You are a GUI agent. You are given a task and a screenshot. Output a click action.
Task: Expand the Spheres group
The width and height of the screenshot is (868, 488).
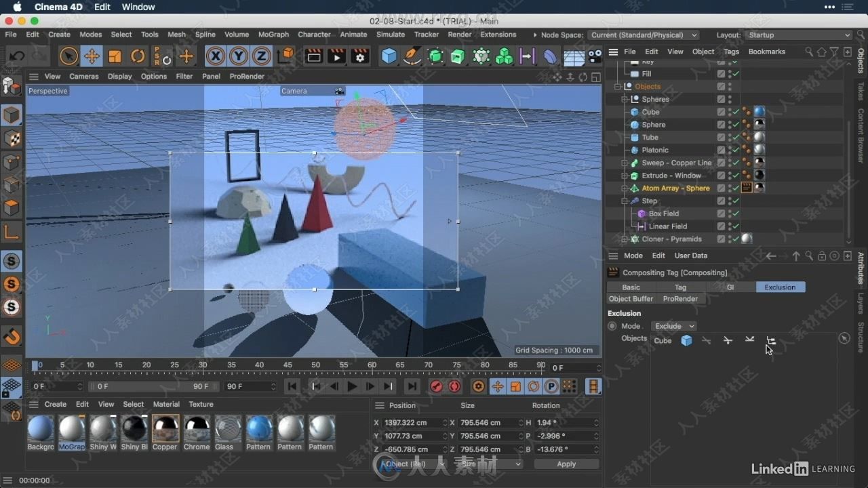click(x=625, y=99)
